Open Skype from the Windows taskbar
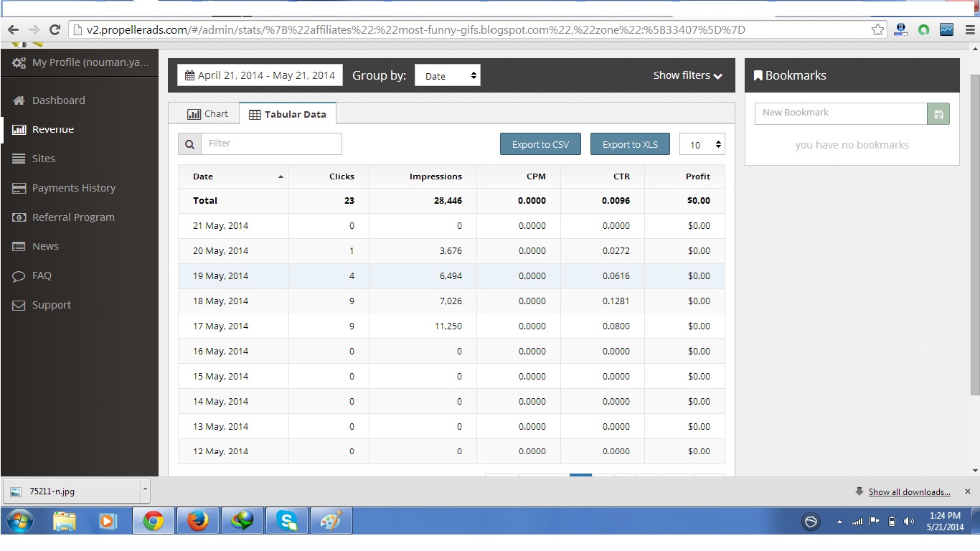This screenshot has width=980, height=551. click(287, 521)
